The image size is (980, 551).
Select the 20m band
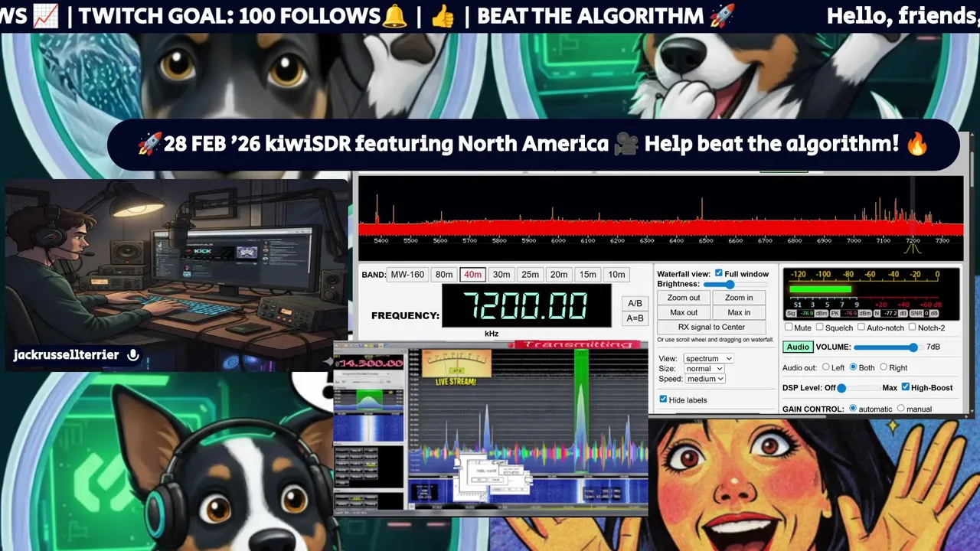click(559, 275)
